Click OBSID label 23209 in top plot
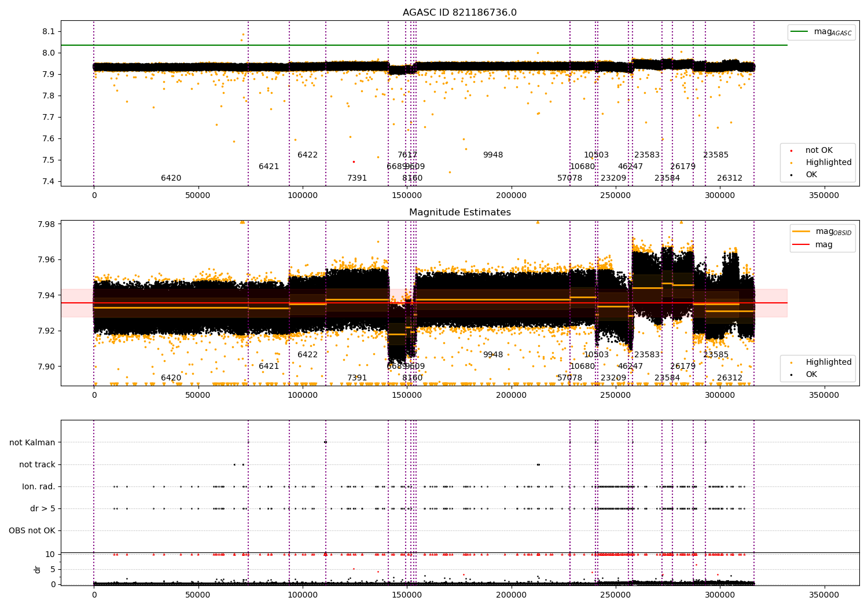The image size is (868, 608). [x=613, y=178]
